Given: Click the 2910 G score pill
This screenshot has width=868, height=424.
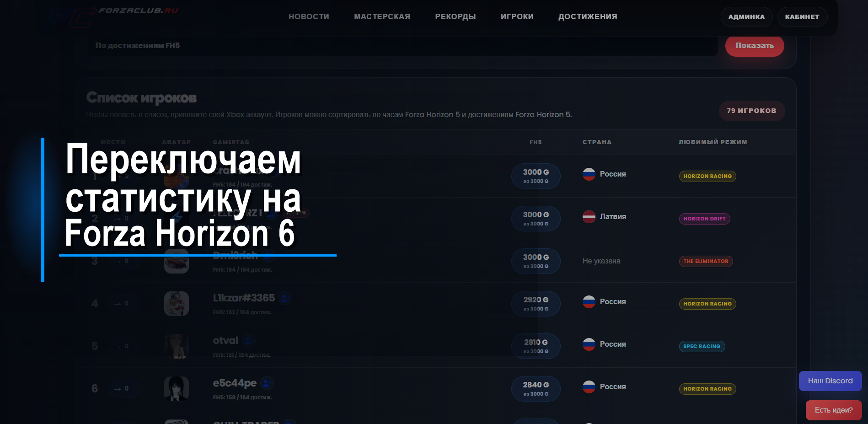Looking at the screenshot, I should coord(536,346).
